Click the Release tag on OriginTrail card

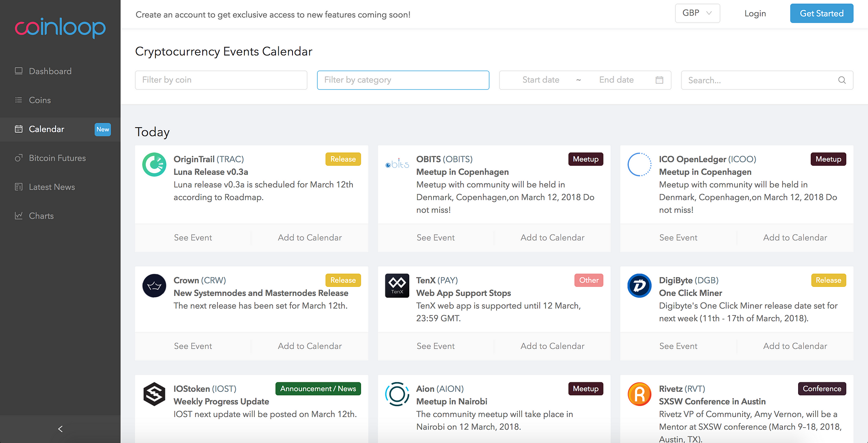(x=343, y=159)
